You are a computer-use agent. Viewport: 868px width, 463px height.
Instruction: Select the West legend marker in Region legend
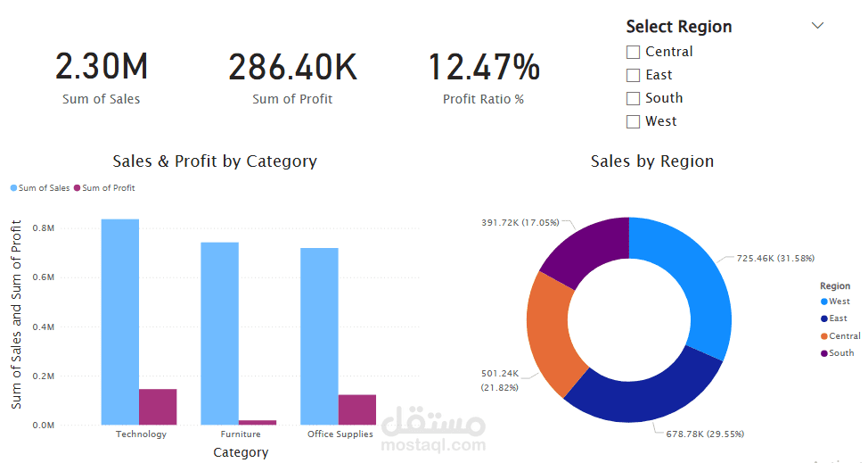[x=823, y=302]
